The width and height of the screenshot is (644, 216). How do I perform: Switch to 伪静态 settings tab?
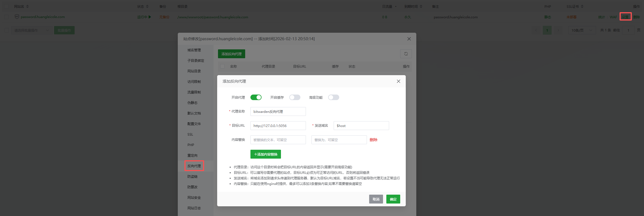192,103
